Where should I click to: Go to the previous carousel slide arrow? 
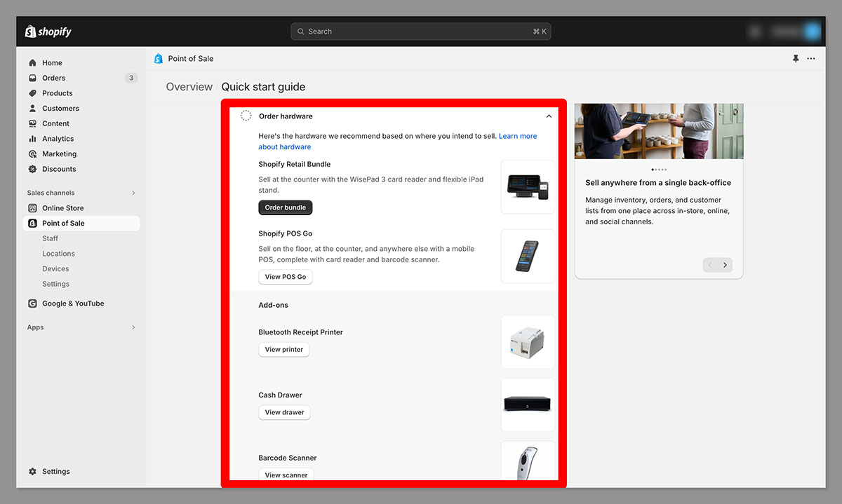click(x=710, y=265)
